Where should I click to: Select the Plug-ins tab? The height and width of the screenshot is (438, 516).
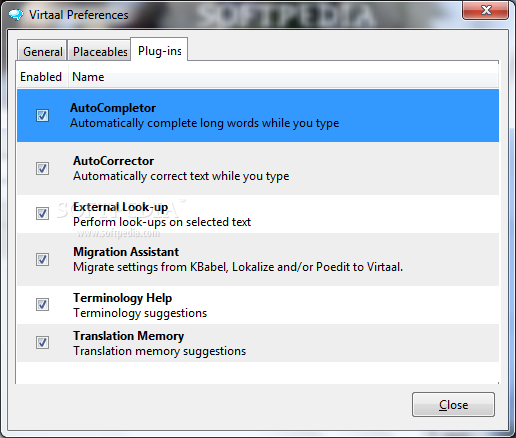pos(159,50)
